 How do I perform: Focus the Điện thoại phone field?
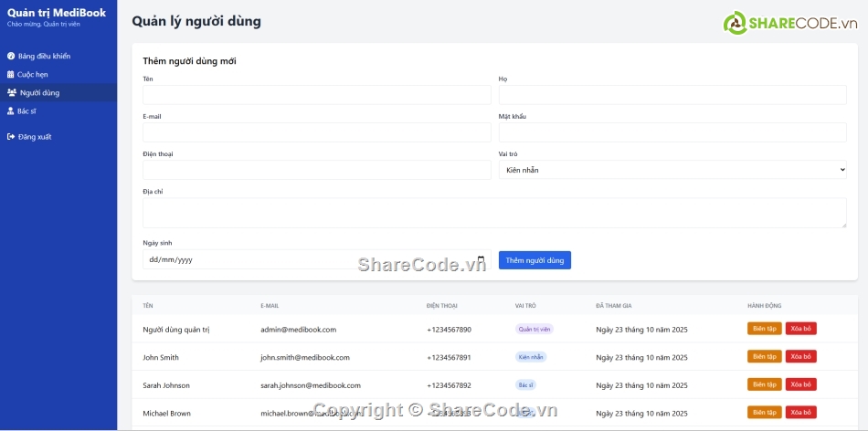click(316, 170)
